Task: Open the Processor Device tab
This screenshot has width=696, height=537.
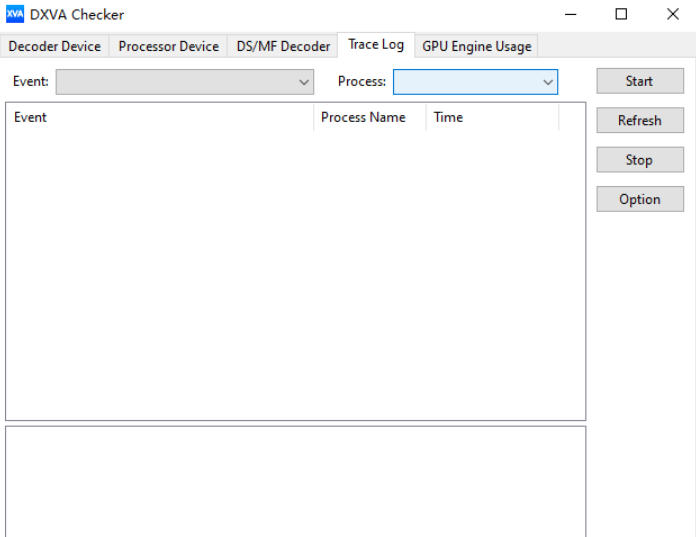Action: point(168,46)
